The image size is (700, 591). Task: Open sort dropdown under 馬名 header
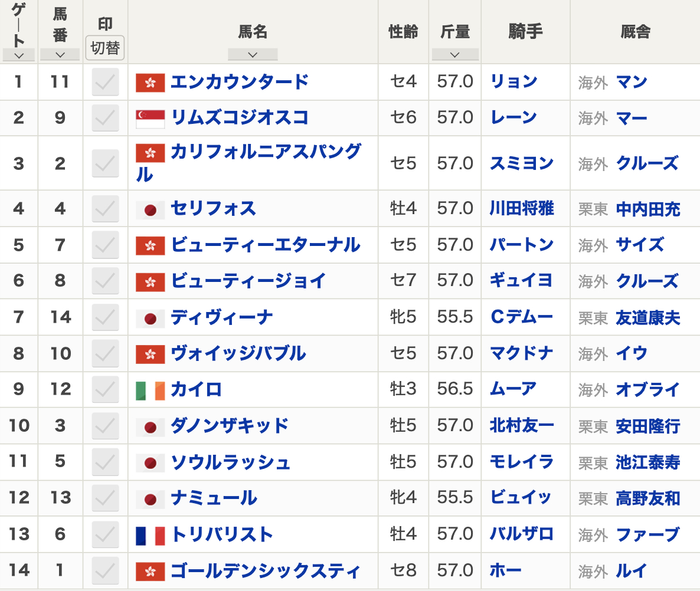[x=253, y=55]
